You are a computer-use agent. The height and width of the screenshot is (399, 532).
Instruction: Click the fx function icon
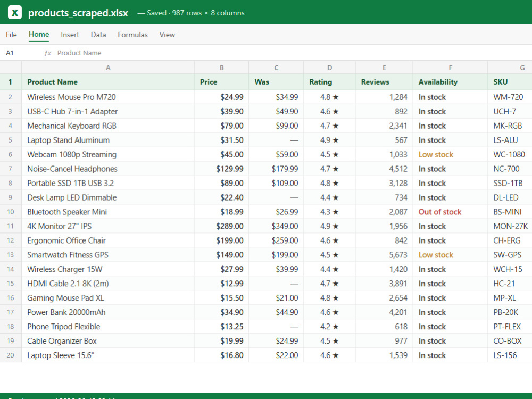[x=47, y=53]
